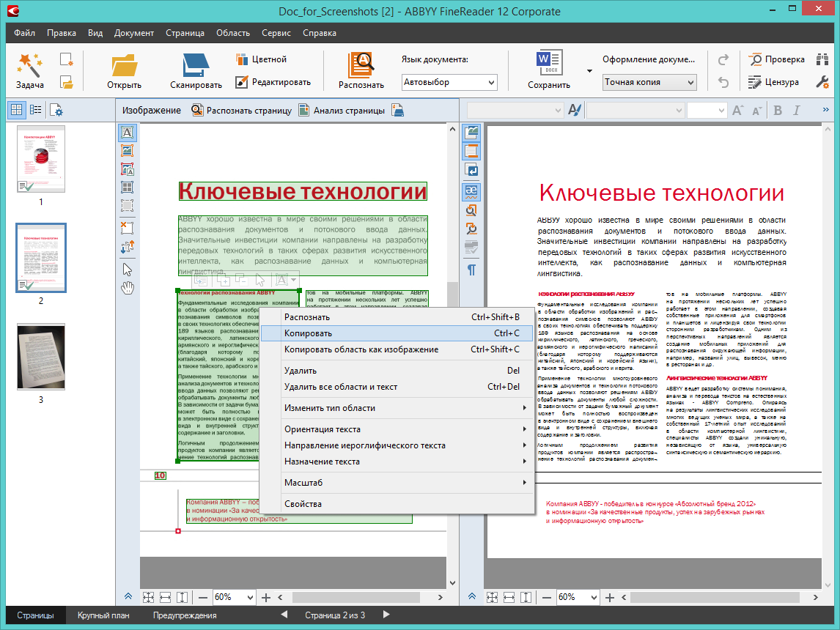
Task: Choose Копировать in context menu
Action: click(x=397, y=333)
